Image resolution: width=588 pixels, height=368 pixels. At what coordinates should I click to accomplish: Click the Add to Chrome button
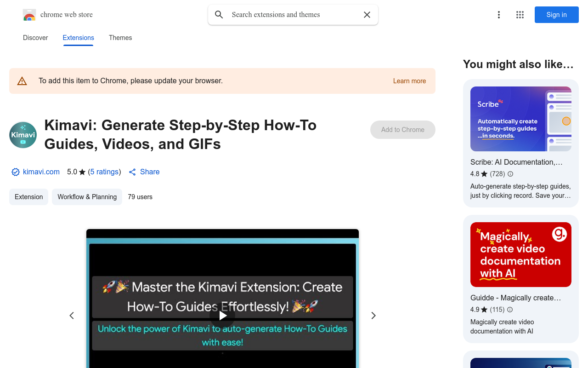(x=403, y=130)
